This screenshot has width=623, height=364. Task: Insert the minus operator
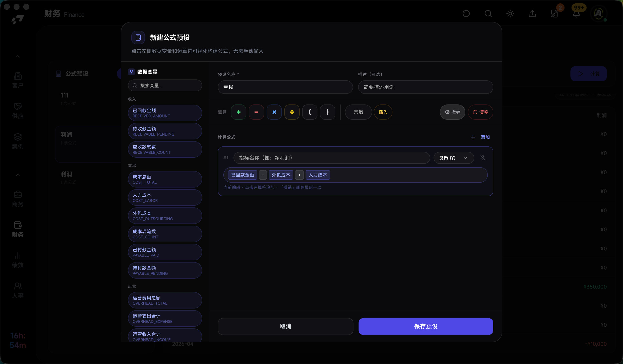tap(256, 112)
